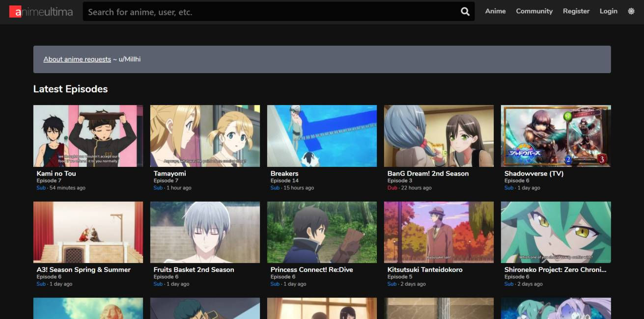Open the Fruits Basket 2nd Season thumbnail

pyautogui.click(x=205, y=232)
